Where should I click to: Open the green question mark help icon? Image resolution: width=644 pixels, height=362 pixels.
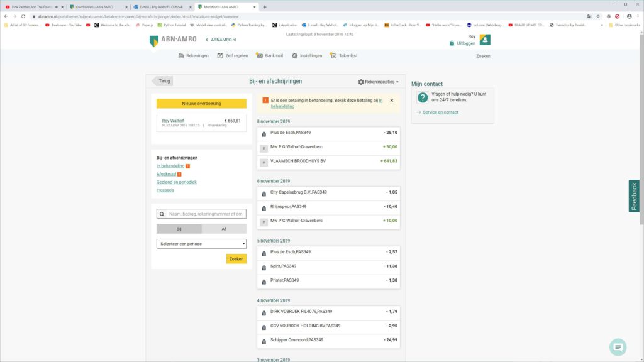pos(423,97)
